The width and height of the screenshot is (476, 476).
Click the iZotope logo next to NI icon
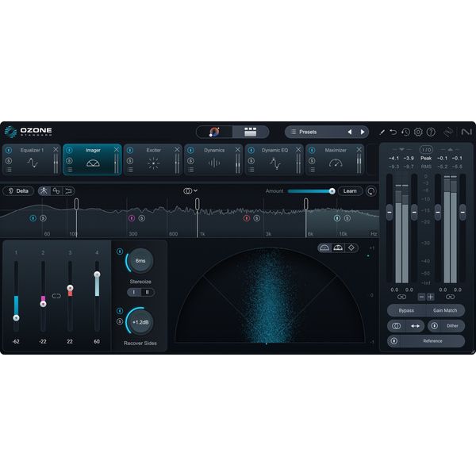pos(448,132)
